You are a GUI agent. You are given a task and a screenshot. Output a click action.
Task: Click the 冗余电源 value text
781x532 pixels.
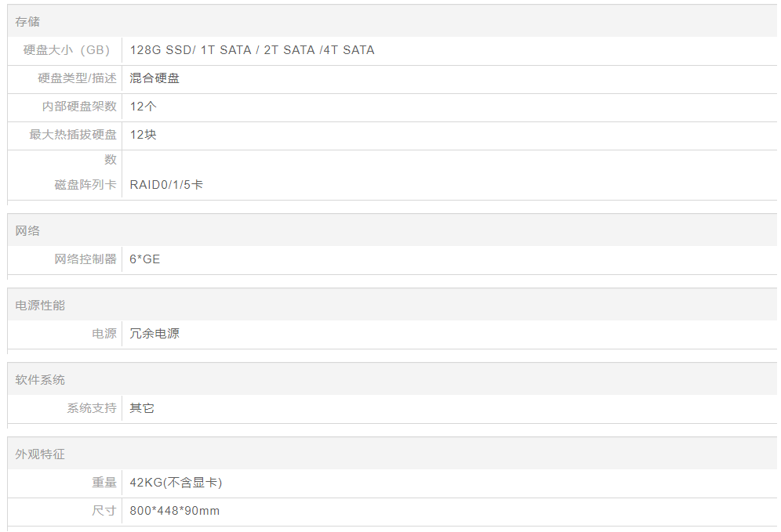pyautogui.click(x=154, y=334)
